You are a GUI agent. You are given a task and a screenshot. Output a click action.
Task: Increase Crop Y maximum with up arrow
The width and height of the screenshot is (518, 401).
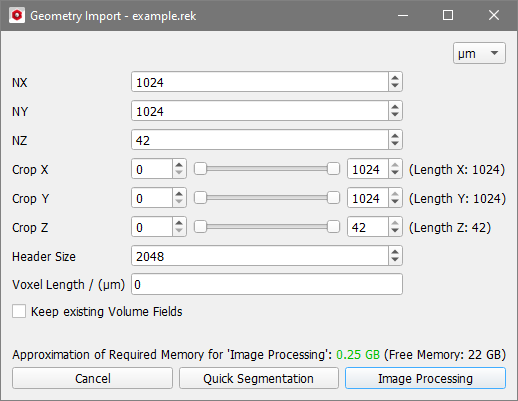[395, 194]
